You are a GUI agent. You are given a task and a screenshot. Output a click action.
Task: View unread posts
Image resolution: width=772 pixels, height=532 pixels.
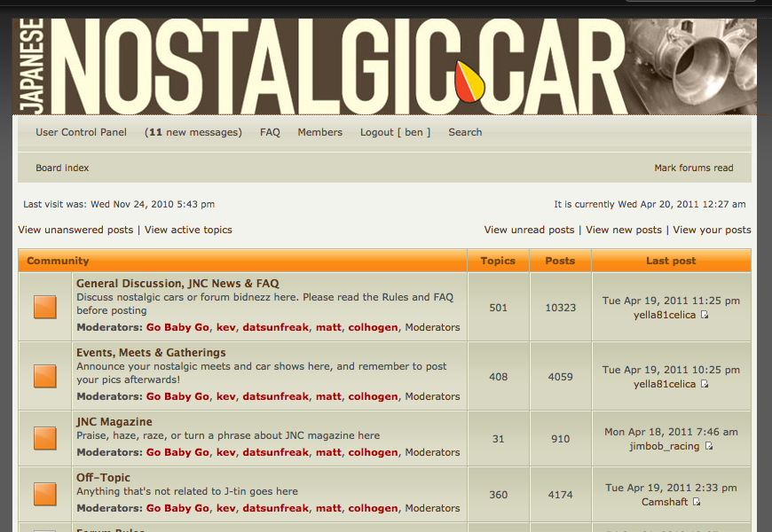(x=529, y=230)
